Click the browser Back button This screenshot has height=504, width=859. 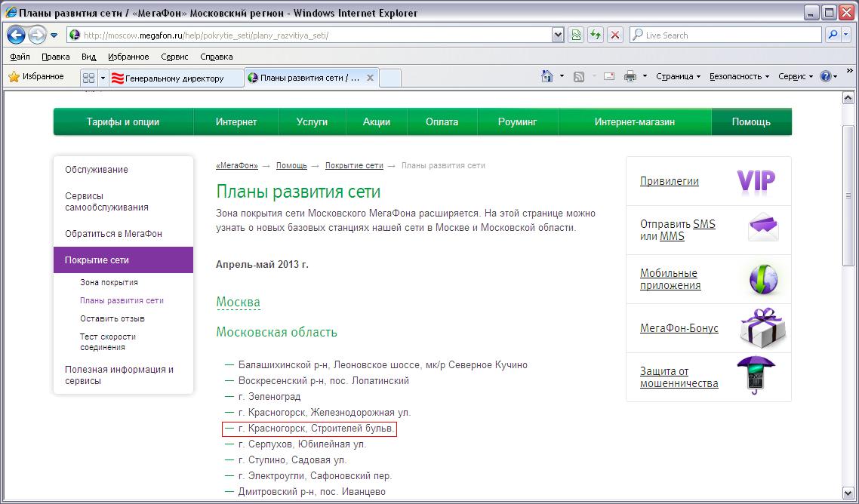tap(17, 35)
